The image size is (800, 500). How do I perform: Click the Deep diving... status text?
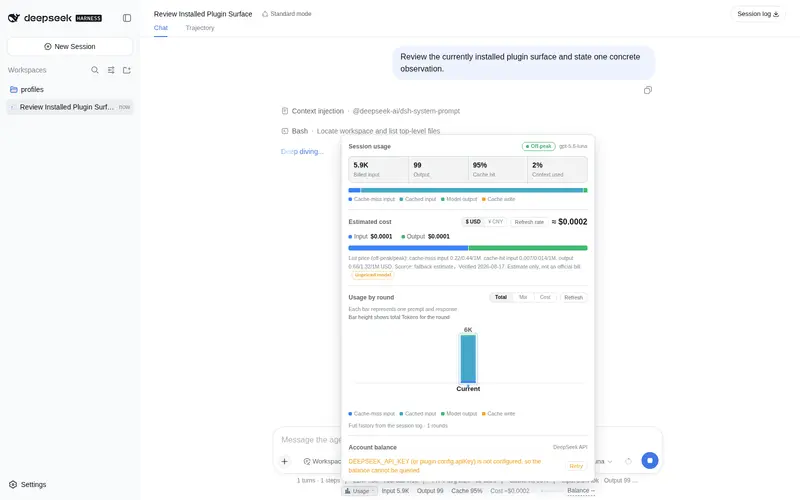coord(302,152)
